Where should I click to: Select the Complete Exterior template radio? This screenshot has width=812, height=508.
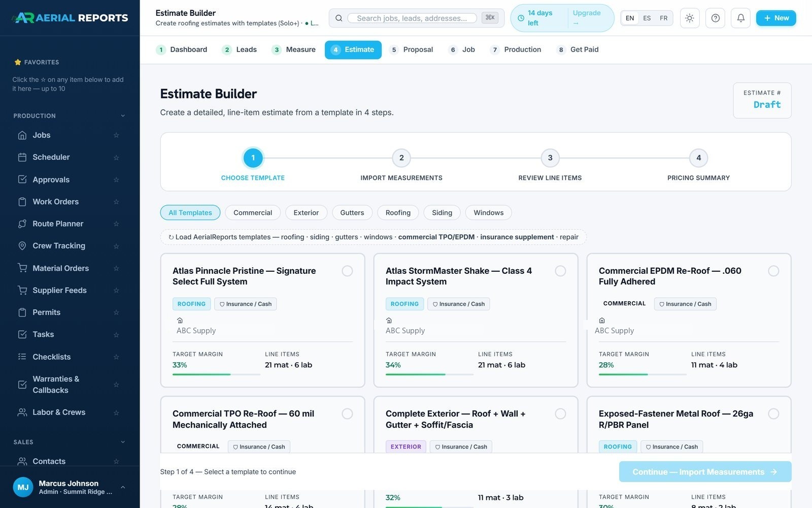point(560,414)
